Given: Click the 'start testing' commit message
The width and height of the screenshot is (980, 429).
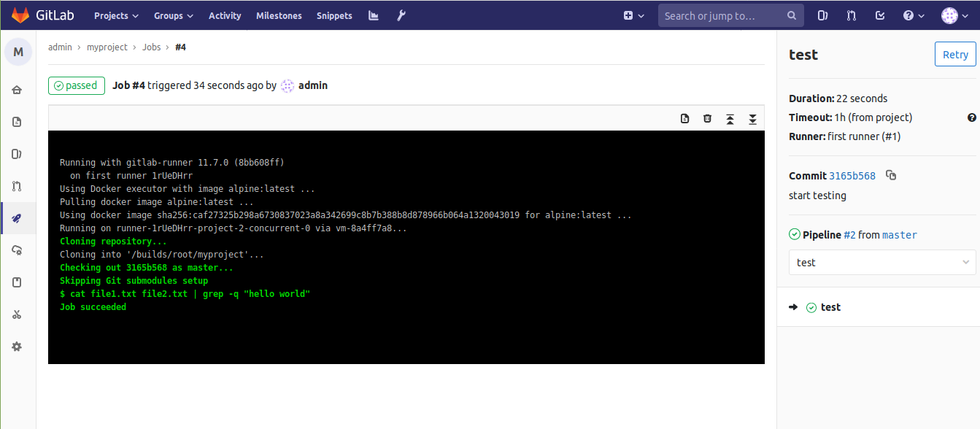Looking at the screenshot, I should click(x=817, y=196).
